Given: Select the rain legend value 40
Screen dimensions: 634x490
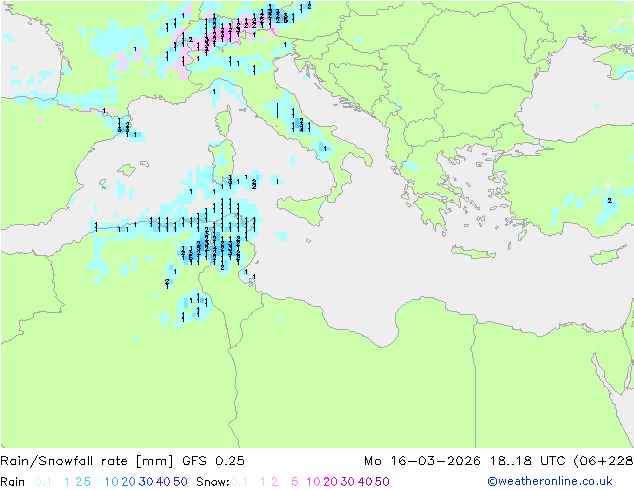Looking at the screenshot, I should coord(163,482).
